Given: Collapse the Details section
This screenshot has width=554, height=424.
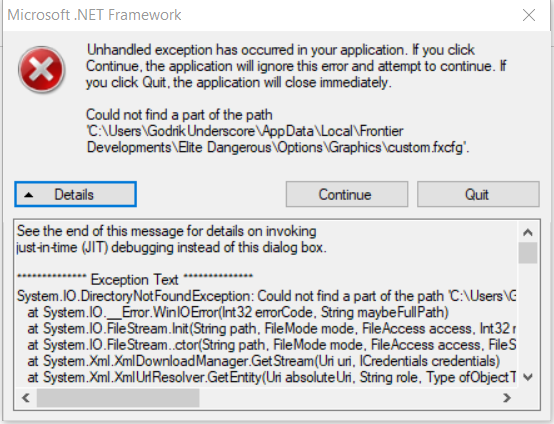Looking at the screenshot, I should (75, 194).
